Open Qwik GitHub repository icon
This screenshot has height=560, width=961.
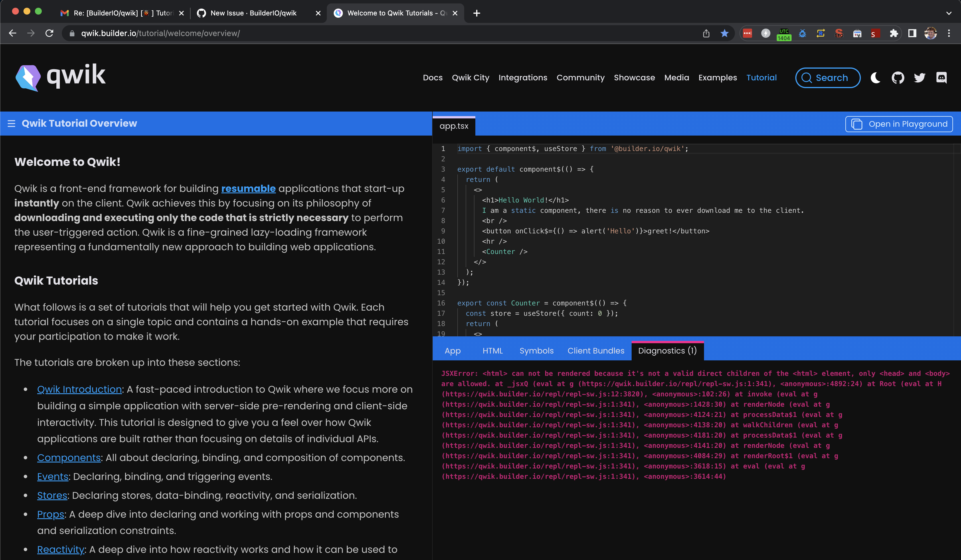(898, 78)
